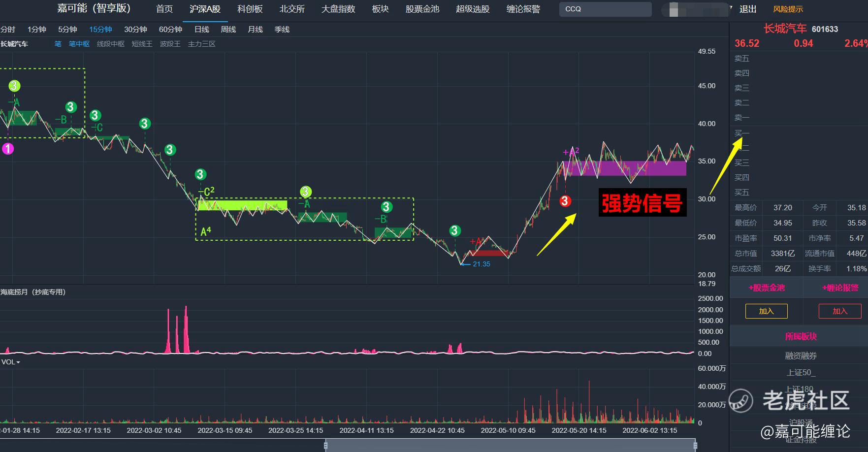Toggle the 线段中枢 overlay
The image size is (868, 452).
point(111,44)
